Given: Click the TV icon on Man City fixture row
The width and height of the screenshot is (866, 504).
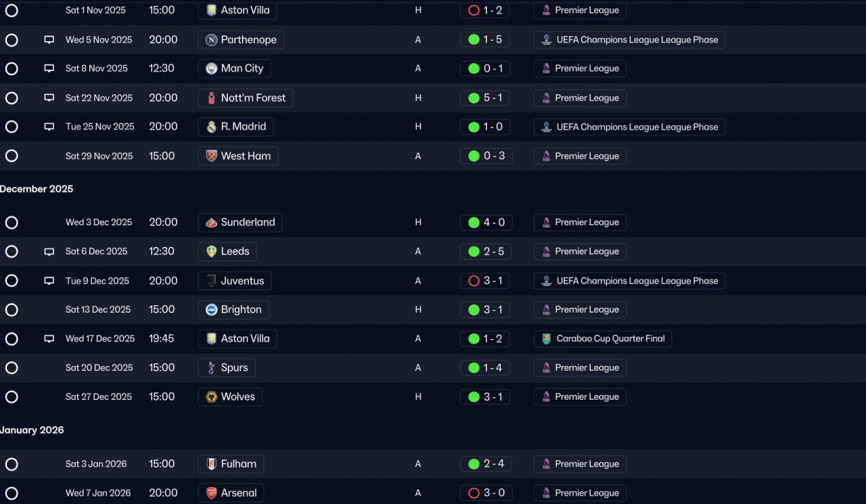Looking at the screenshot, I should click(x=49, y=69).
